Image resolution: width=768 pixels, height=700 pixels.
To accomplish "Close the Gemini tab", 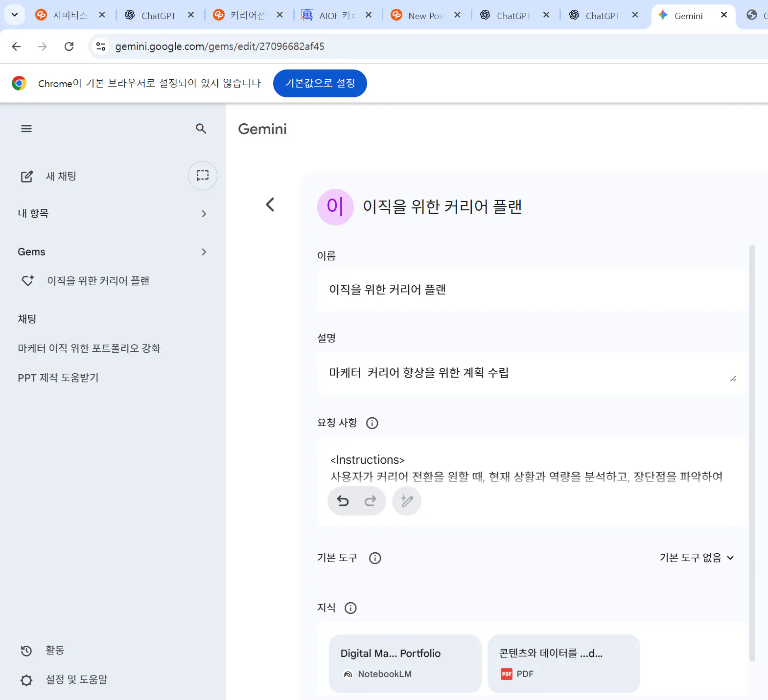I will [724, 15].
